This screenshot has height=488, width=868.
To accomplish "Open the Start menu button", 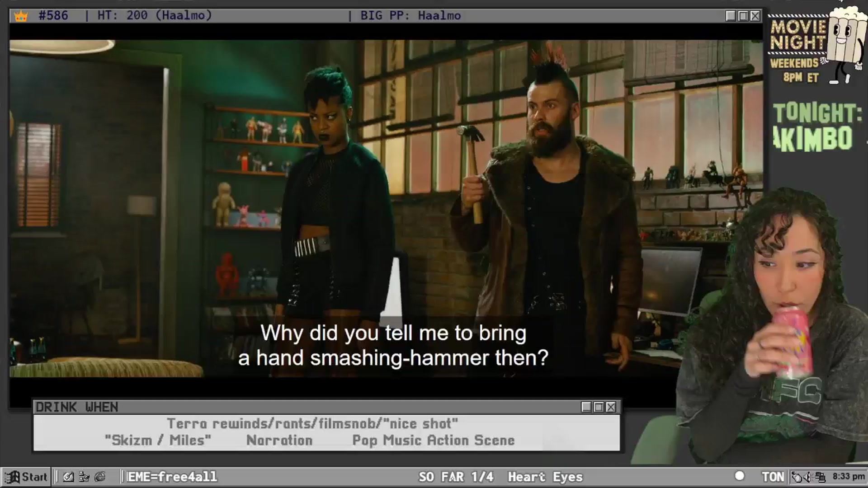I will click(26, 477).
